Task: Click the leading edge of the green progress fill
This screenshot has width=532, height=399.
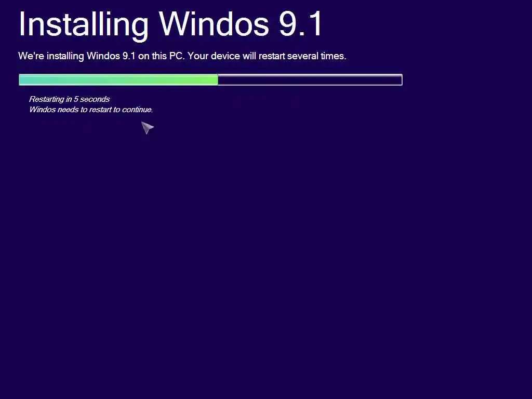Action: pos(217,79)
